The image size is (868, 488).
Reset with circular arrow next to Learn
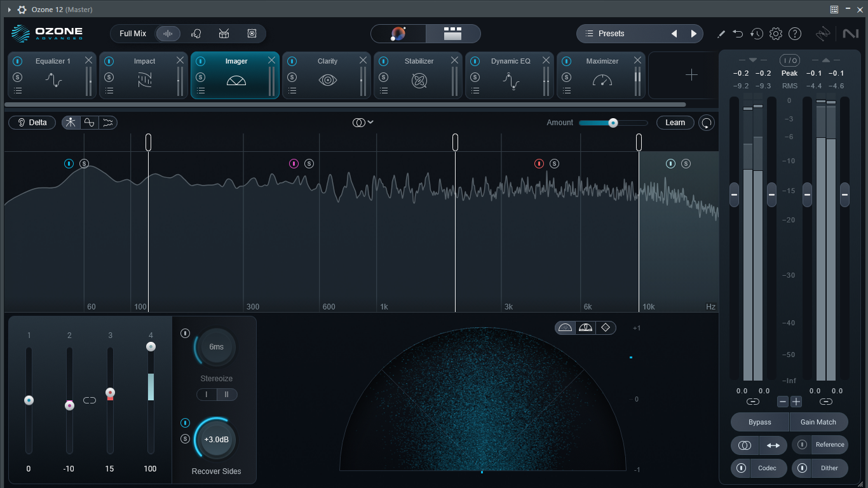(x=707, y=123)
